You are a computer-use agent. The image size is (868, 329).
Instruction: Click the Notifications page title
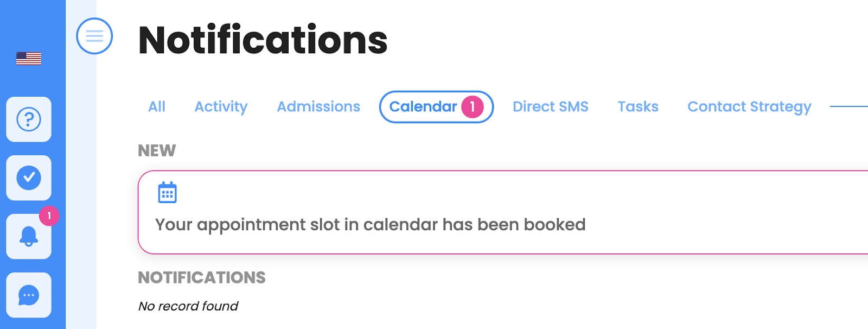coord(263,40)
